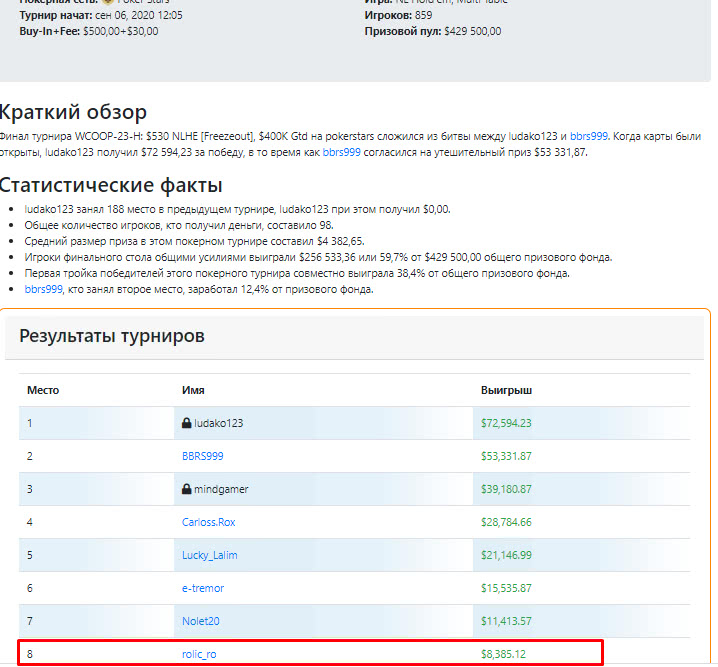Click the Краткий обзор heading
The width and height of the screenshot is (718, 667).
click(x=73, y=112)
